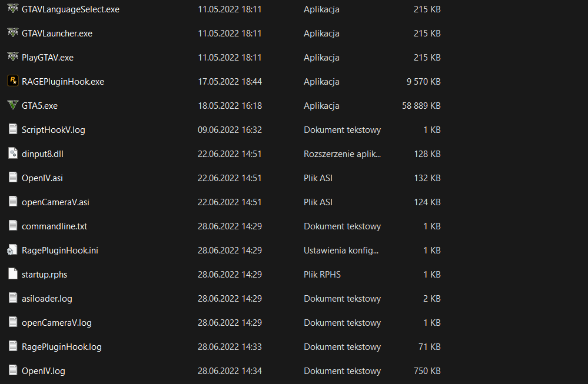The image size is (588, 384).
Task: Click the size value 128 KB
Action: (427, 154)
